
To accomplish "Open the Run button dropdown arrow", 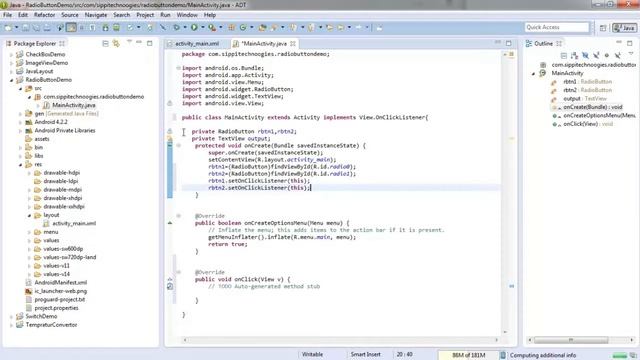I will point(202,28).
